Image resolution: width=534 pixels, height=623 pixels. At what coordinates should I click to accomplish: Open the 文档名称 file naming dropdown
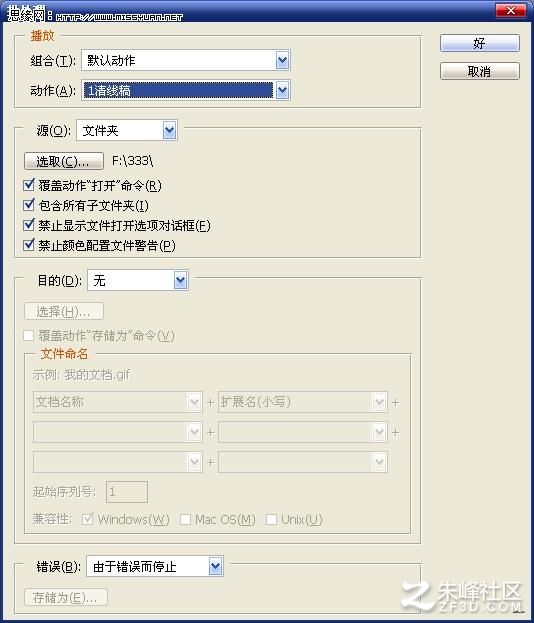click(x=118, y=402)
